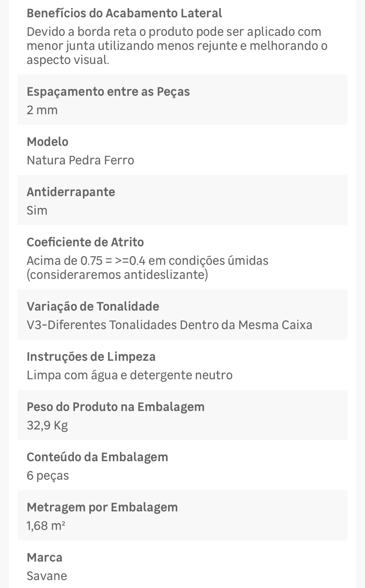Screen dimensions: 365x588
Task: Click the 'Peso do Produto na Embalagem' label
Action: point(115,407)
